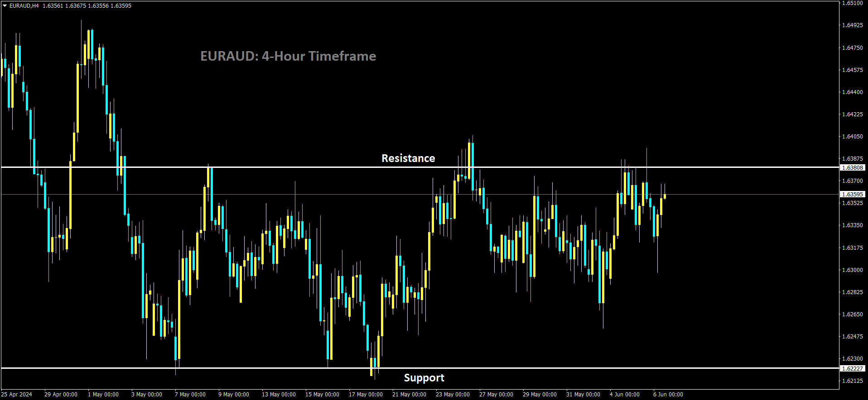
Task: Click the 31 May 00:00 date label
Action: pos(583,395)
